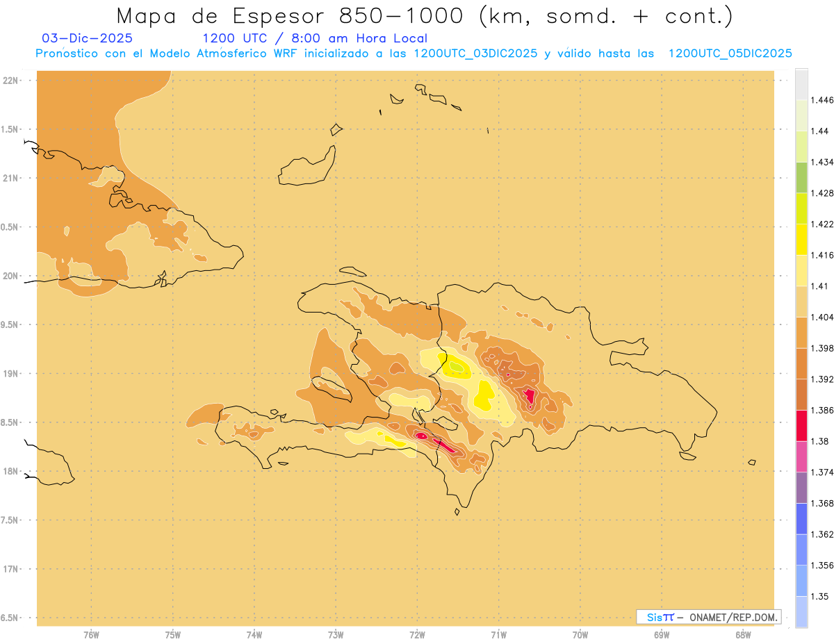Click the legend value 1.368
The width and height of the screenshot is (834, 644).
[x=822, y=503]
